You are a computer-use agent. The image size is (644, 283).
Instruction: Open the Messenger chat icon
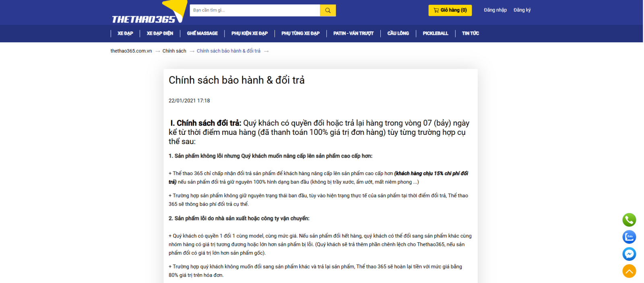click(629, 254)
